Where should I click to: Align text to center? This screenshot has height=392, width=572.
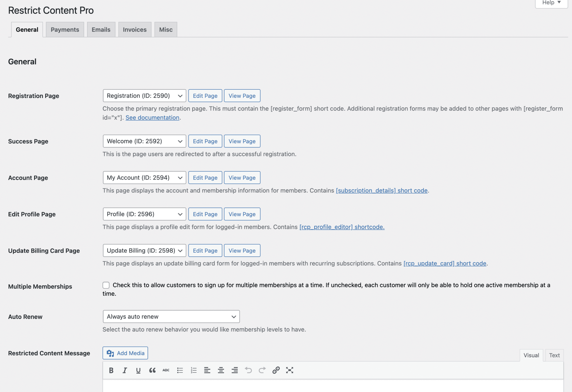point(221,370)
